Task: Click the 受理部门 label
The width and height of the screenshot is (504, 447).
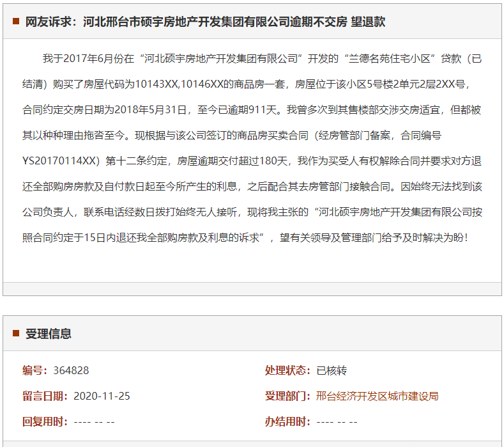Action: point(287,396)
